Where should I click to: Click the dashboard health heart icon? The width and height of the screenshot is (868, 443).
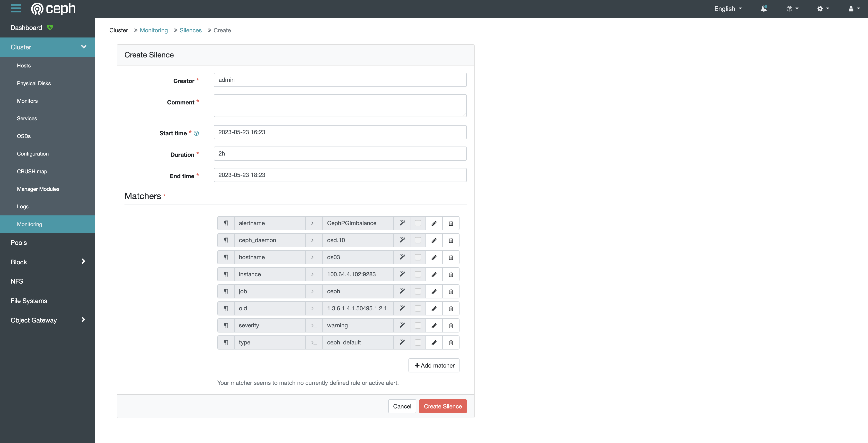click(50, 28)
